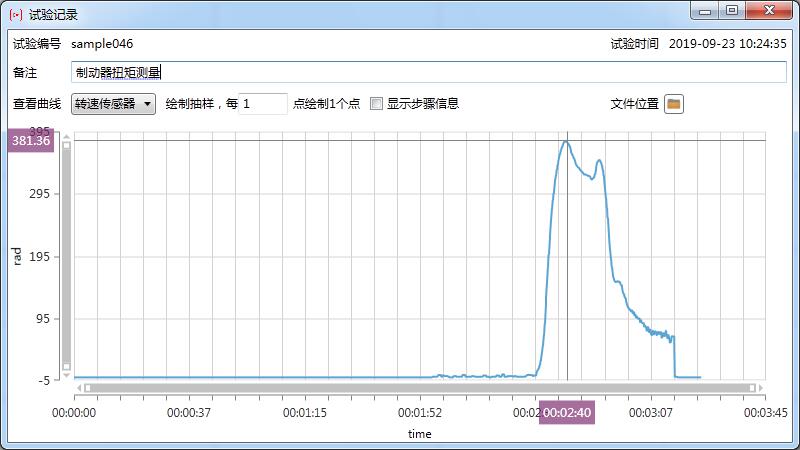This screenshot has height=450, width=800.
Task: Click left handle of horizontal range slider
Action: pyautogui.click(x=87, y=388)
